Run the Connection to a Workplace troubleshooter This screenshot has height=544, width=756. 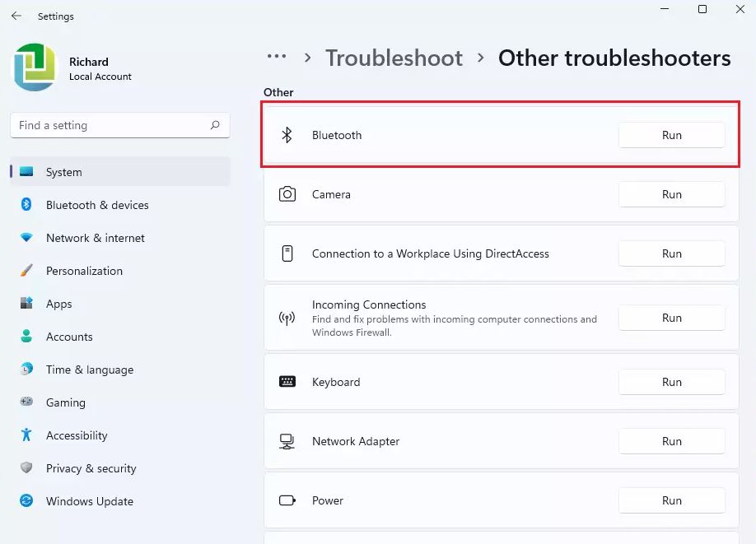click(671, 253)
